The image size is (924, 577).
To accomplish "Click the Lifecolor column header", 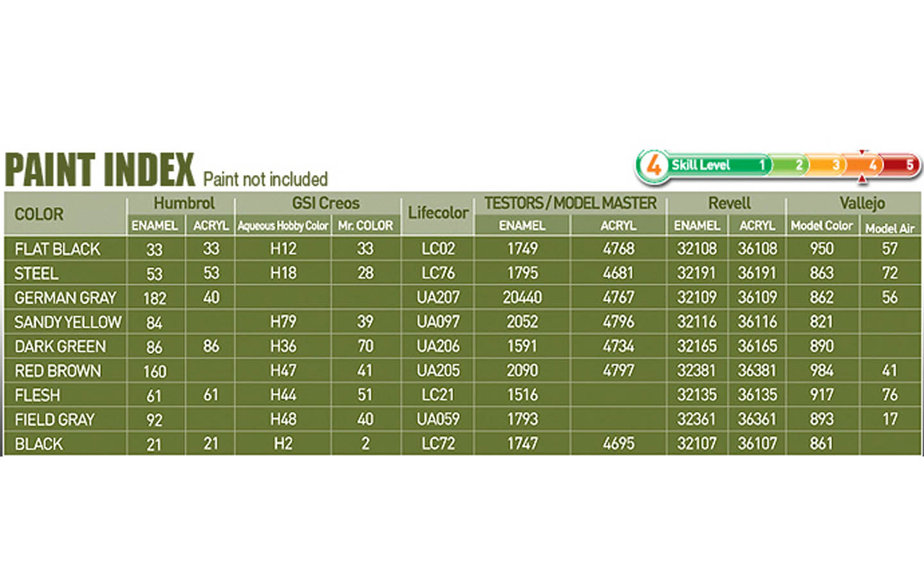I will tap(438, 213).
